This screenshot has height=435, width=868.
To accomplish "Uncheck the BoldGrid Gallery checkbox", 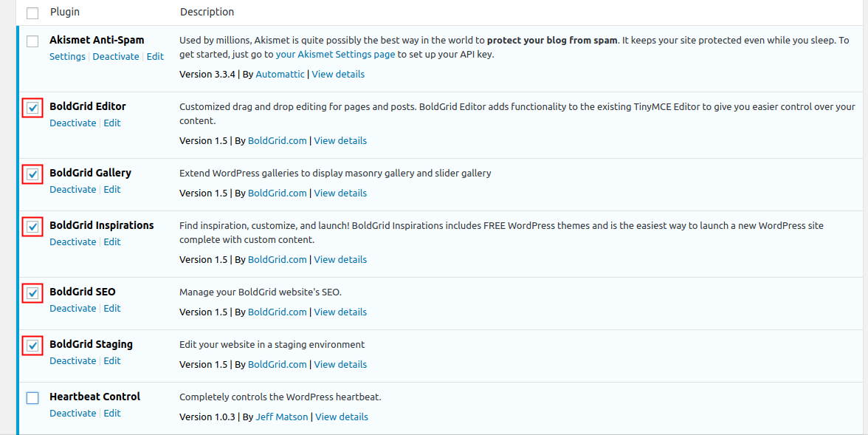I will pyautogui.click(x=32, y=174).
